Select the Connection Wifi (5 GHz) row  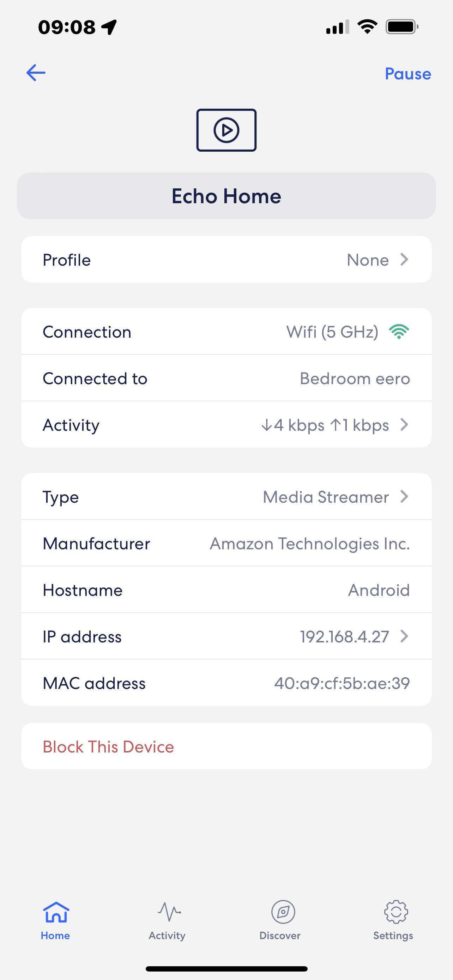(226, 332)
